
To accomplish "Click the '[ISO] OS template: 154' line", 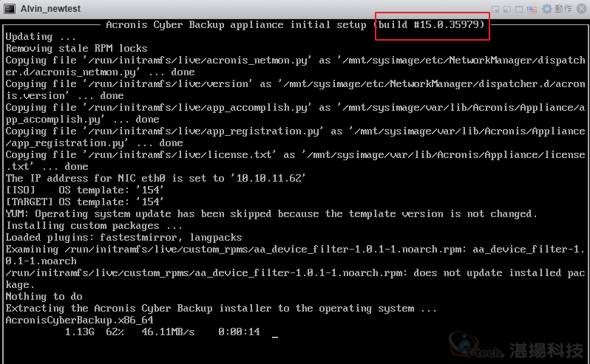I will [84, 190].
